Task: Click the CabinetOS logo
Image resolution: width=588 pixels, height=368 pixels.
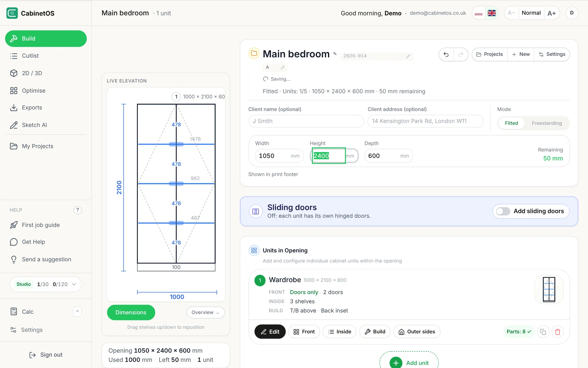Action: click(x=12, y=13)
